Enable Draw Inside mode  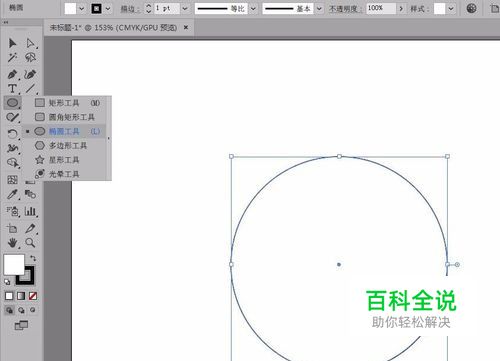coord(33,310)
